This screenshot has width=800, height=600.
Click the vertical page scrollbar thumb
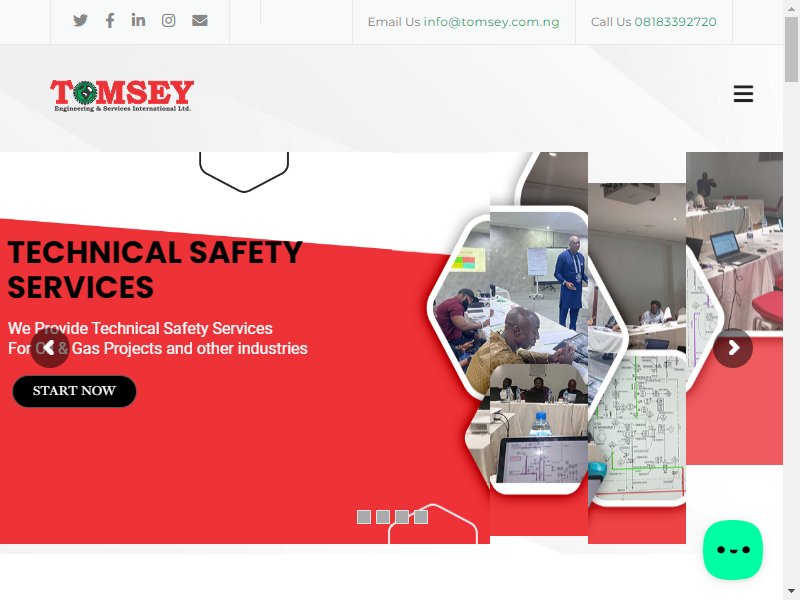point(791,49)
